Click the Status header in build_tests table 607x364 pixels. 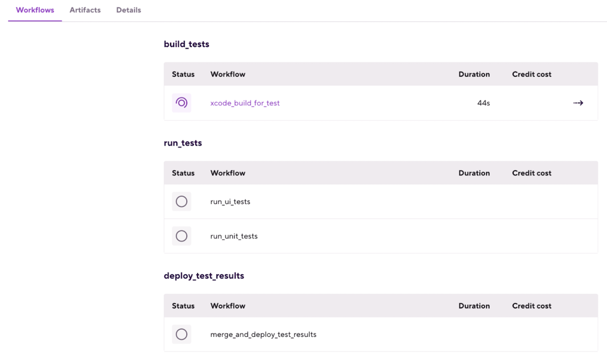[x=183, y=74]
